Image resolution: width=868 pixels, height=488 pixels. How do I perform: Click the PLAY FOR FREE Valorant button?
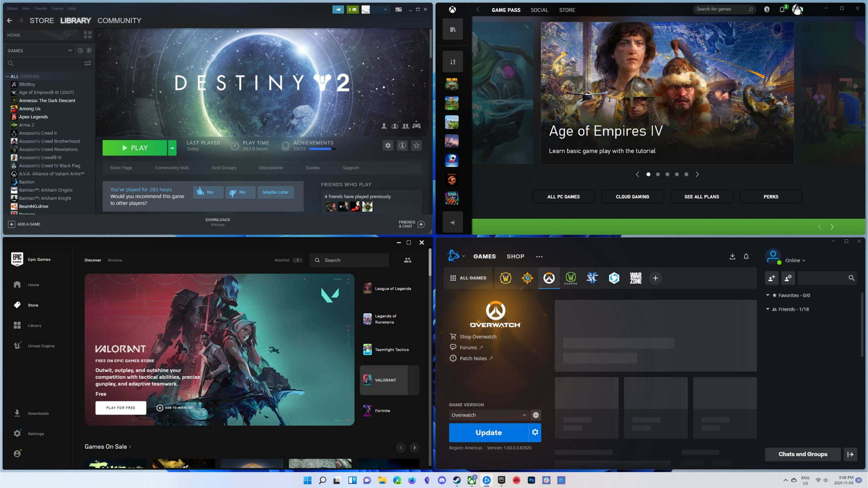[121, 408]
